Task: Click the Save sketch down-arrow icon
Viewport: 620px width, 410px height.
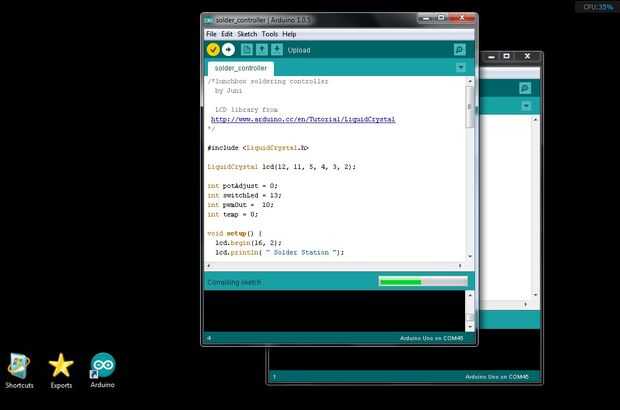Action: (277, 50)
